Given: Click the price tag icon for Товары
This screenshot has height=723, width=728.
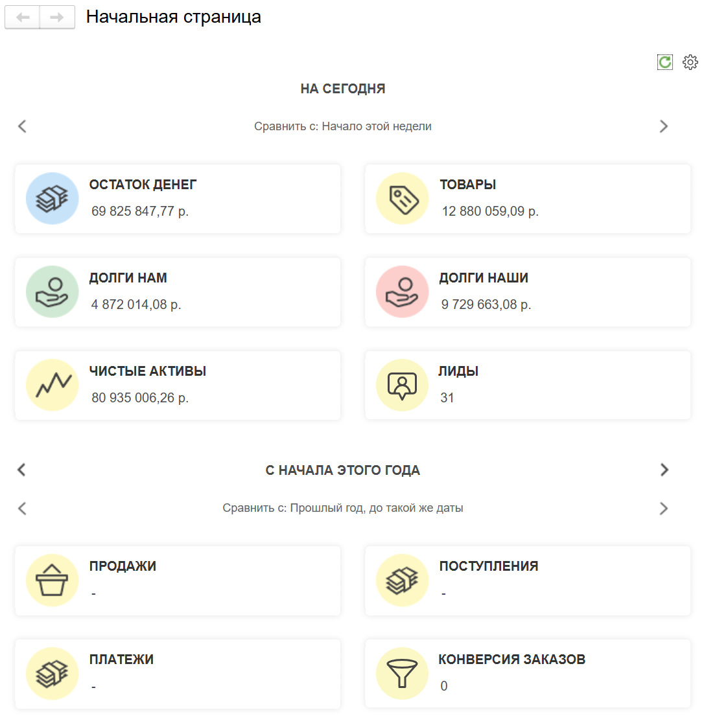Looking at the screenshot, I should pyautogui.click(x=403, y=198).
